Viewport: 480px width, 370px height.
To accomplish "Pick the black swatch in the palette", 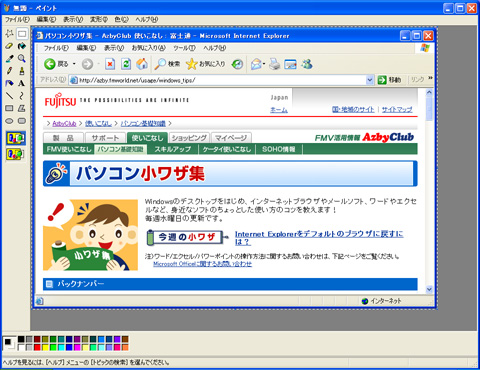I will (21, 339).
